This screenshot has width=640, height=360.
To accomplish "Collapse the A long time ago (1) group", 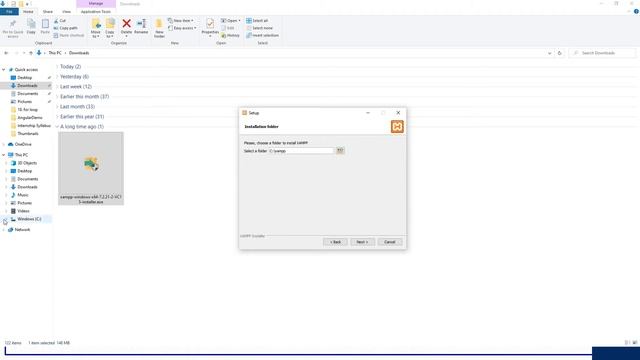I will [x=57, y=127].
